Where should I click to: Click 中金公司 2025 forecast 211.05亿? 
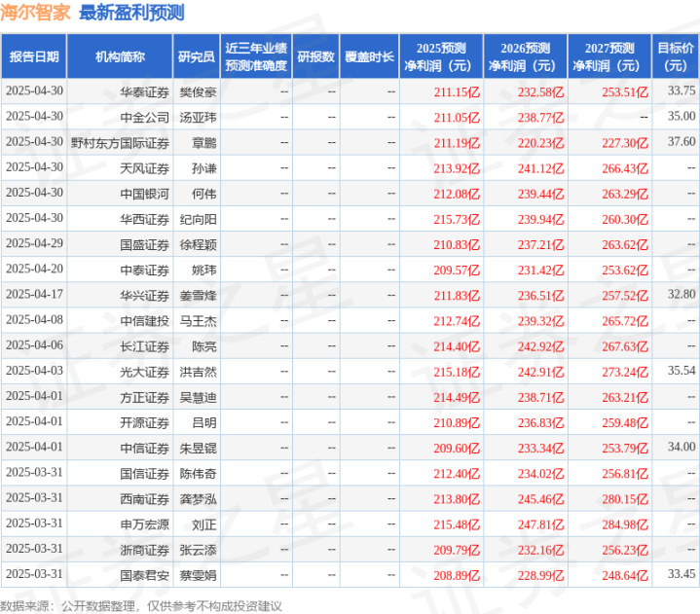click(x=457, y=118)
